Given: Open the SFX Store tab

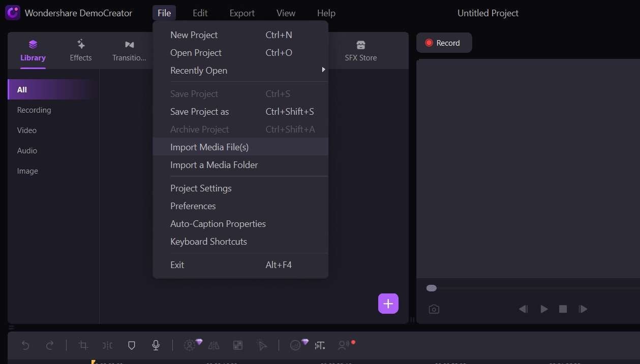Looking at the screenshot, I should (x=361, y=51).
